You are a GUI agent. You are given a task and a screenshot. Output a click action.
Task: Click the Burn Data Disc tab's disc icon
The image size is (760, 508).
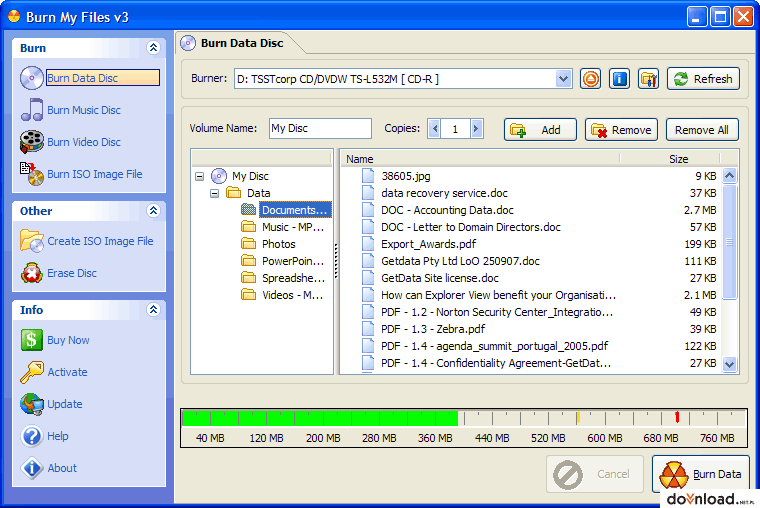(188, 43)
